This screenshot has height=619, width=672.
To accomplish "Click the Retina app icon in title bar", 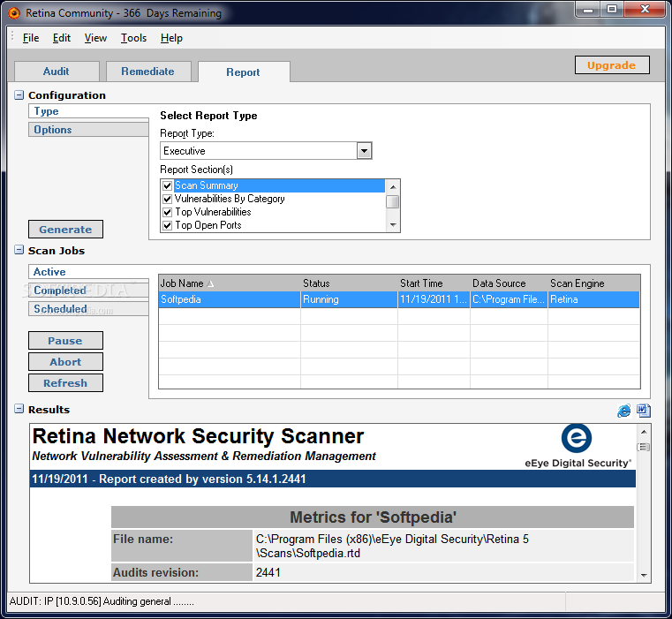I will pos(14,13).
